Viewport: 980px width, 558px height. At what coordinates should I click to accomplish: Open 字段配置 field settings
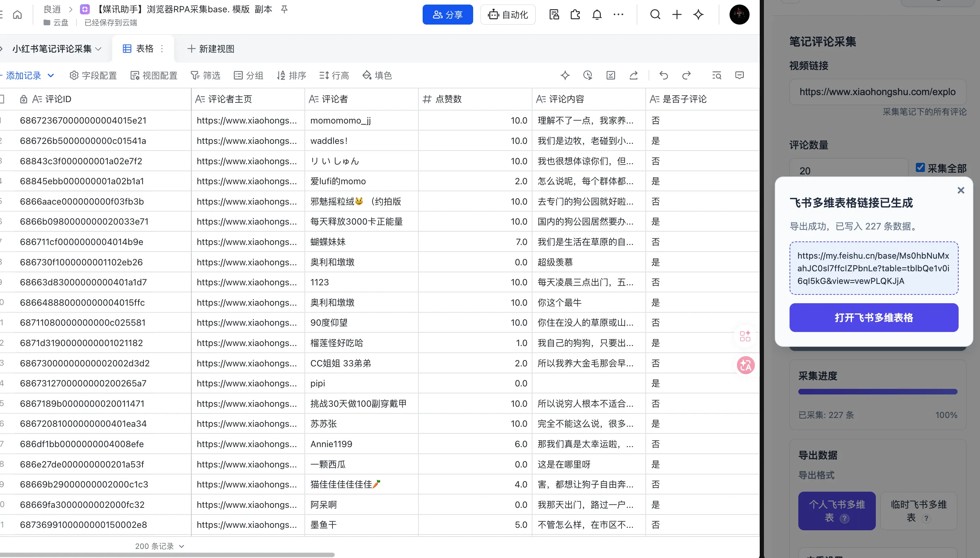coord(93,75)
